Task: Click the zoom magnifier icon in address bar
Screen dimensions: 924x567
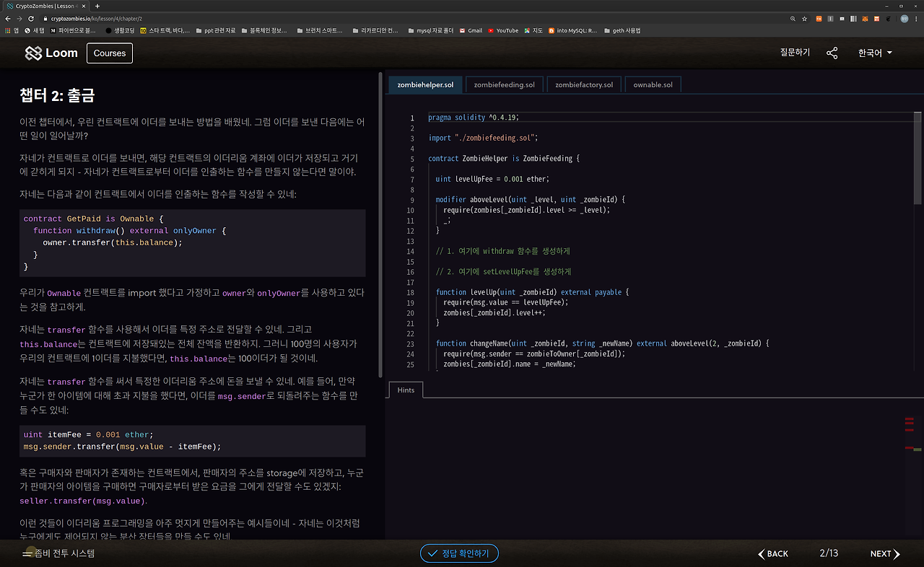Action: click(x=793, y=18)
